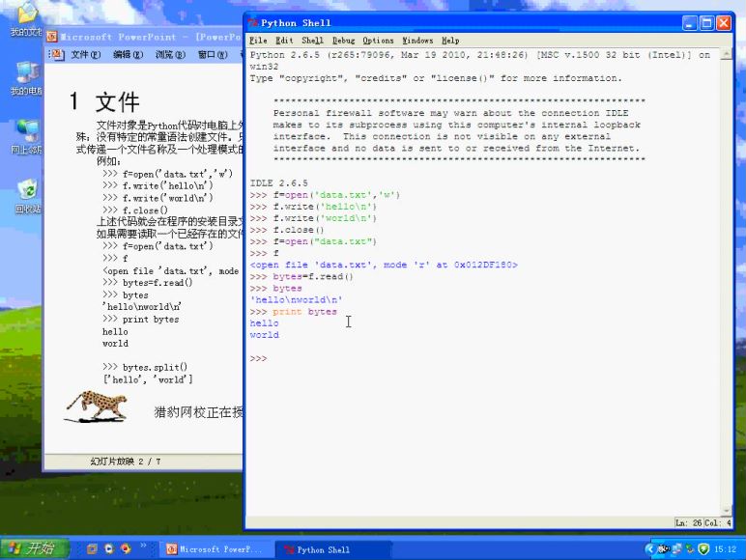The image size is (746, 560).
Task: Click the ['hello', 'world'] line on slide
Action: 148,379
